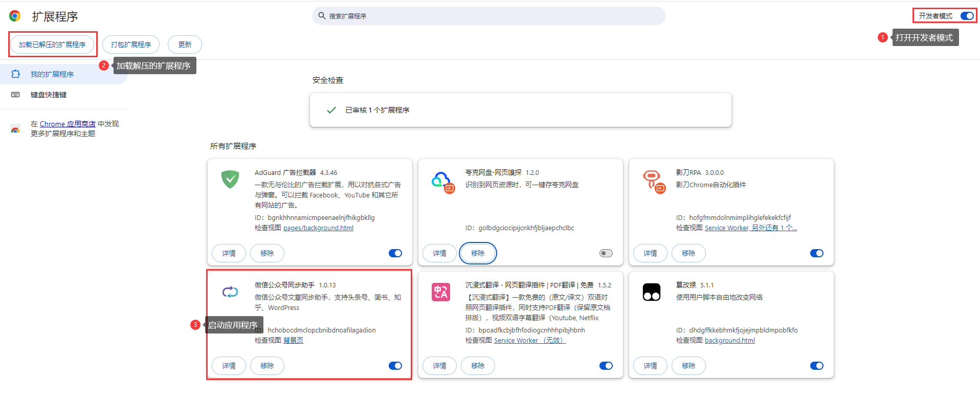Open 键盘快捷键 in the sidebar
Screen dimensions: 980x401
63,95
